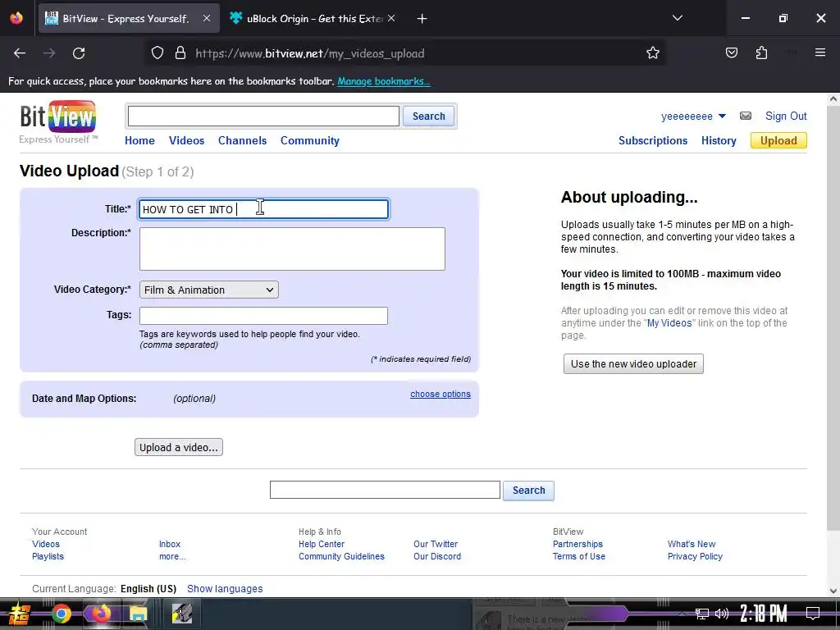The width and height of the screenshot is (840, 630).
Task: Open the notification center icon
Action: click(x=813, y=614)
